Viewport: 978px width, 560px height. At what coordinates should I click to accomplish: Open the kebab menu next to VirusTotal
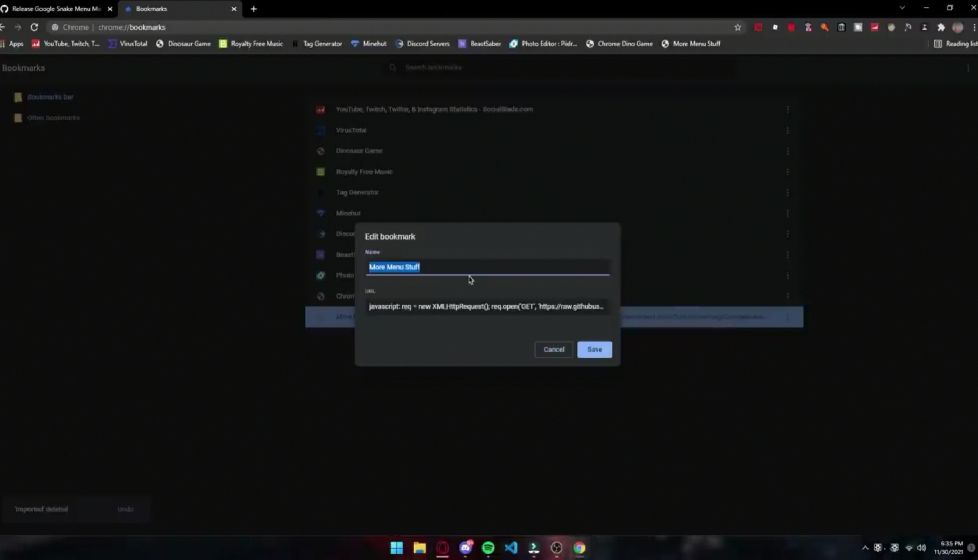788,130
